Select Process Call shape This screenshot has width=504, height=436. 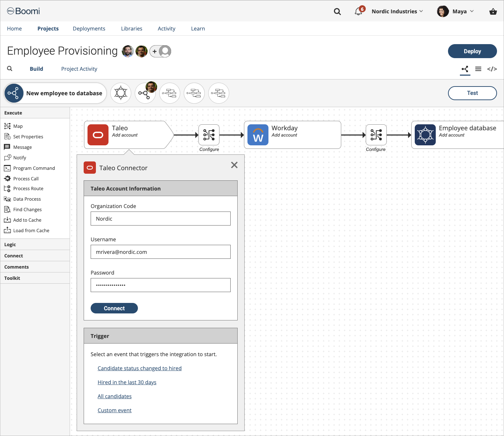coord(21,179)
